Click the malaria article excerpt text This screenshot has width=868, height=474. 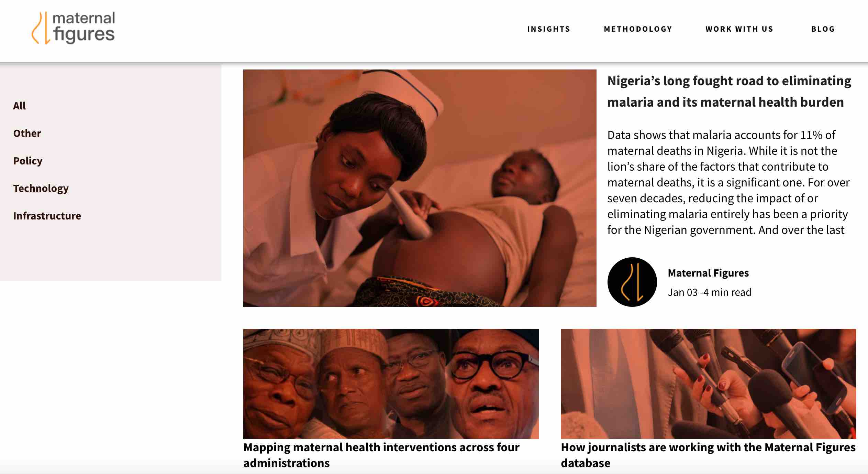(728, 182)
